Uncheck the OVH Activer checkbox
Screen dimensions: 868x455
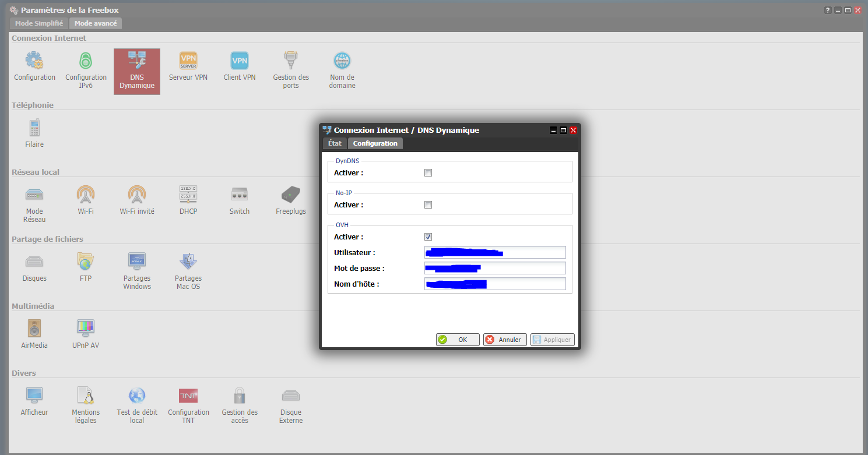coord(428,237)
